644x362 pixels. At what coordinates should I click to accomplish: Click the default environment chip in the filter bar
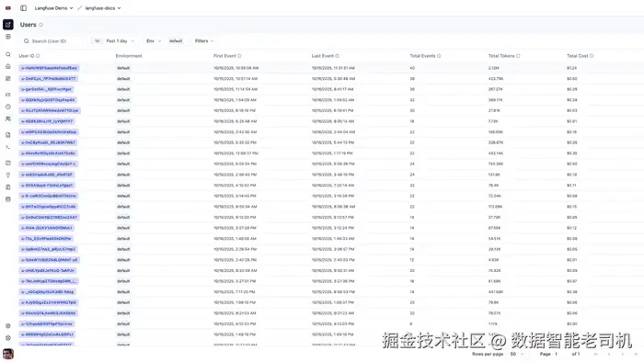click(176, 41)
